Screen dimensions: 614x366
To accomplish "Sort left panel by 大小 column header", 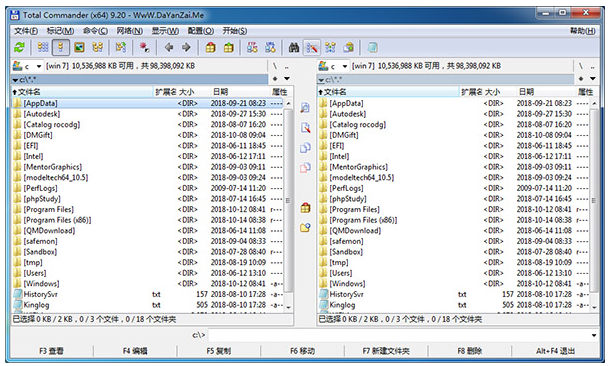I will point(193,92).
